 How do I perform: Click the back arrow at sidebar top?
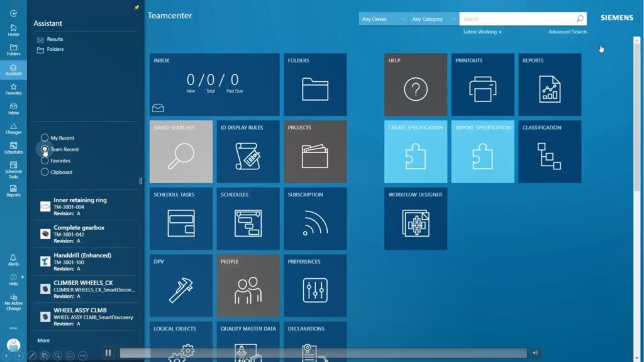13,14
